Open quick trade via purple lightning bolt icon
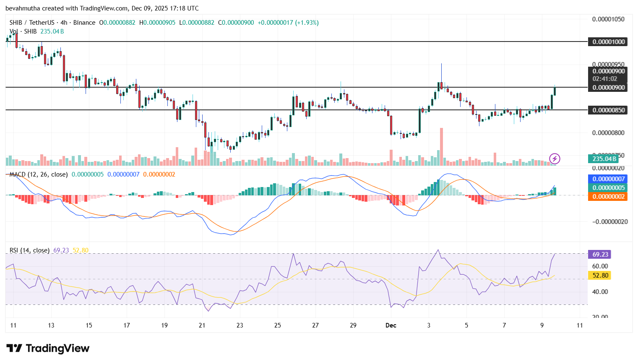The height and width of the screenshot is (364, 638). point(554,158)
